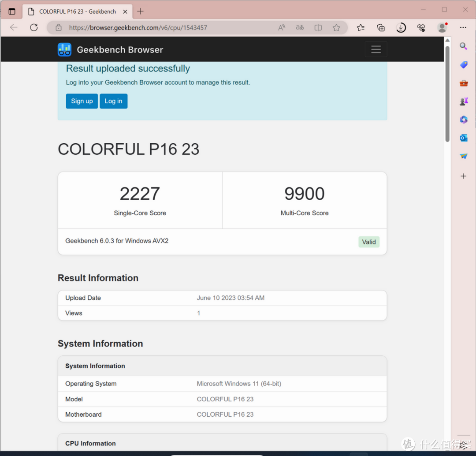This screenshot has height=456, width=476.
Task: Add a new sidebar app
Action: (x=463, y=176)
